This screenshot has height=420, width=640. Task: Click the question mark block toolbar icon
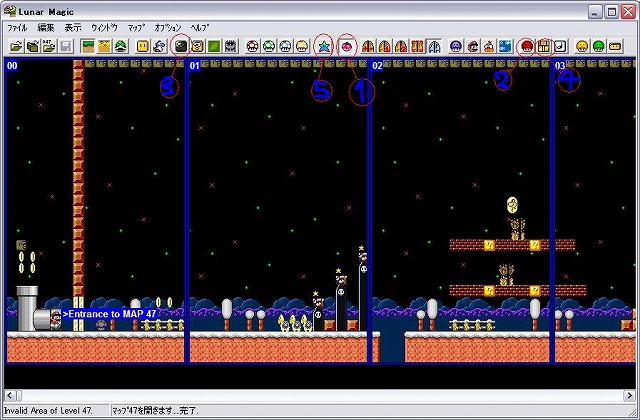pyautogui.click(x=198, y=47)
